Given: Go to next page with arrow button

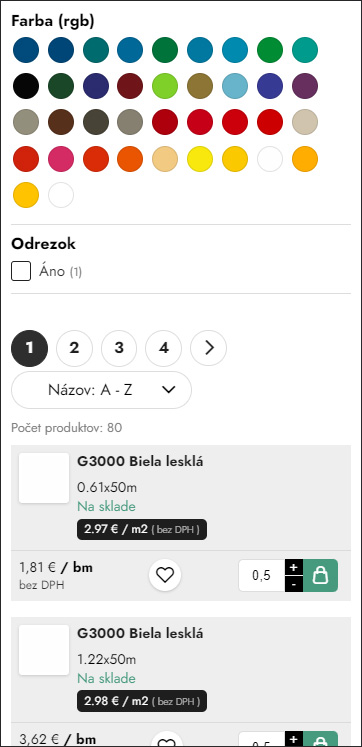Looking at the screenshot, I should click(209, 348).
